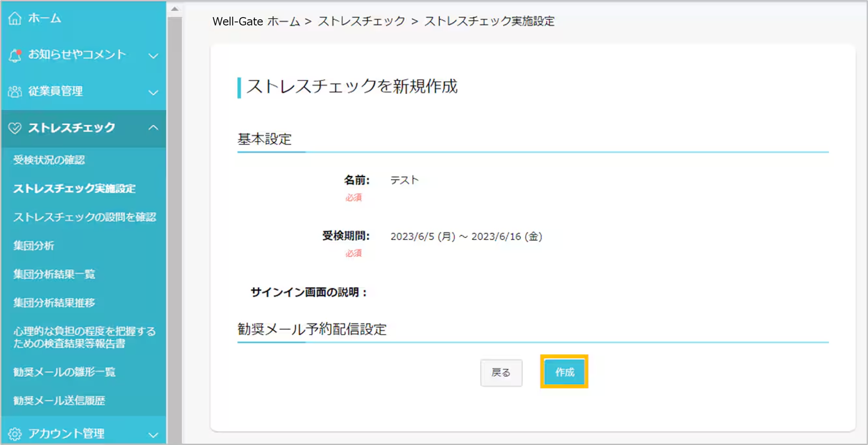Open 勧奨メールの雛形一覧 sidebar entry
The height and width of the screenshot is (445, 868).
click(x=64, y=372)
